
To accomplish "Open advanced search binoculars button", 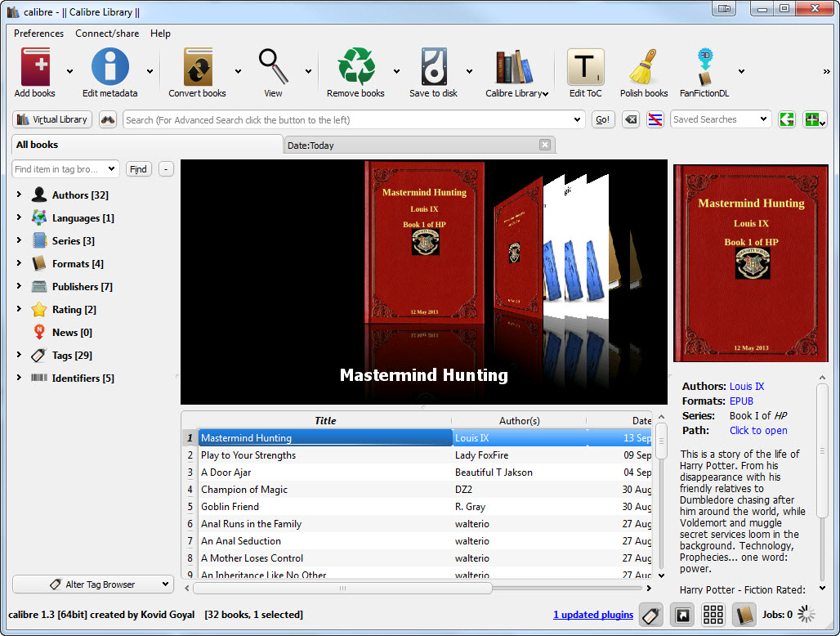I will [x=108, y=119].
